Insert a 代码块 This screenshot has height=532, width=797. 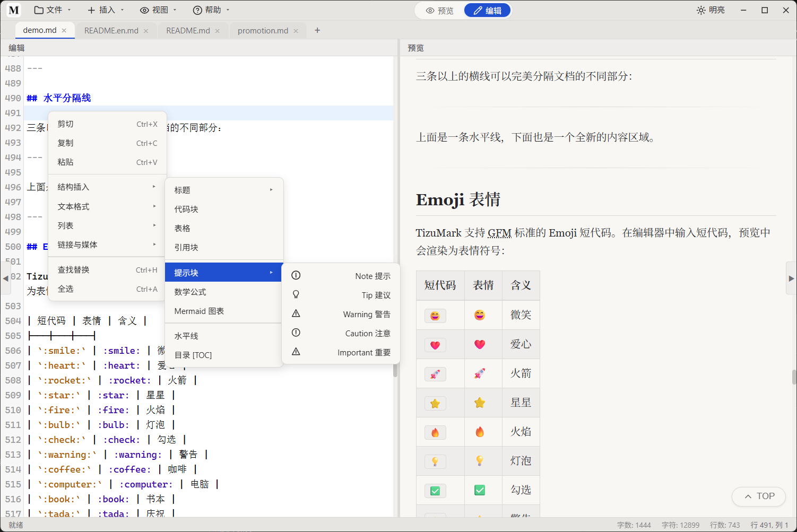[x=224, y=210]
